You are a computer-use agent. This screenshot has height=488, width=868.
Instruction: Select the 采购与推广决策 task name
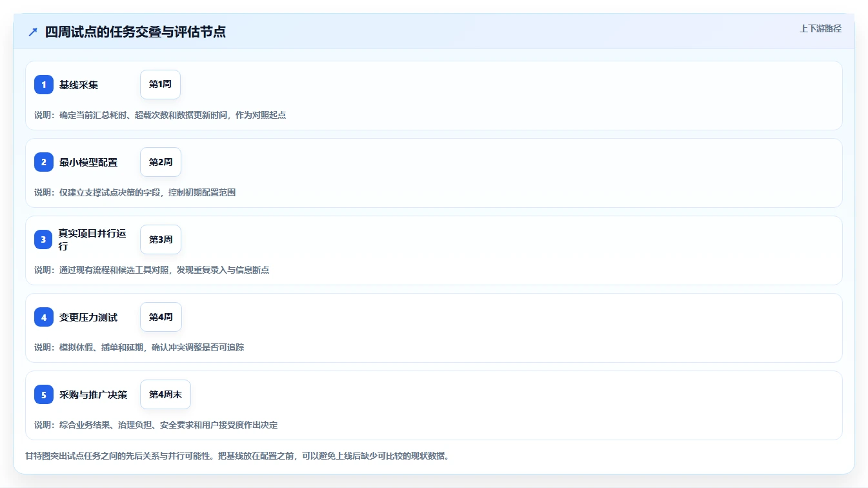94,394
